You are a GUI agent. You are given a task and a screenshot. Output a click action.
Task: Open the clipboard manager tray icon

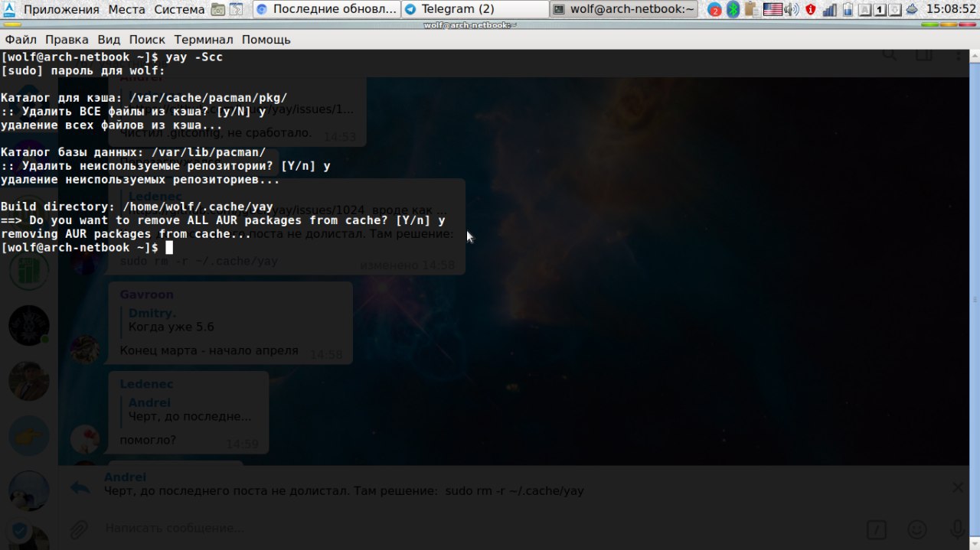(x=752, y=9)
